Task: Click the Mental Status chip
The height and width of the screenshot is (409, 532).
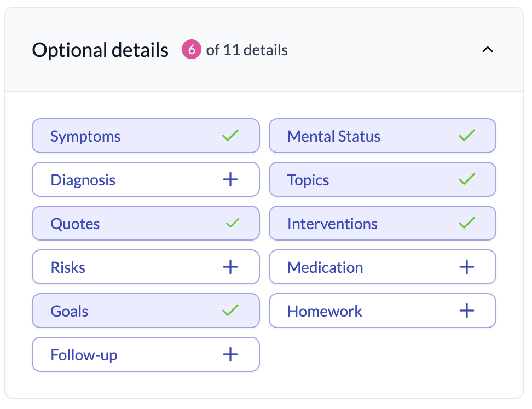Action: coord(382,136)
